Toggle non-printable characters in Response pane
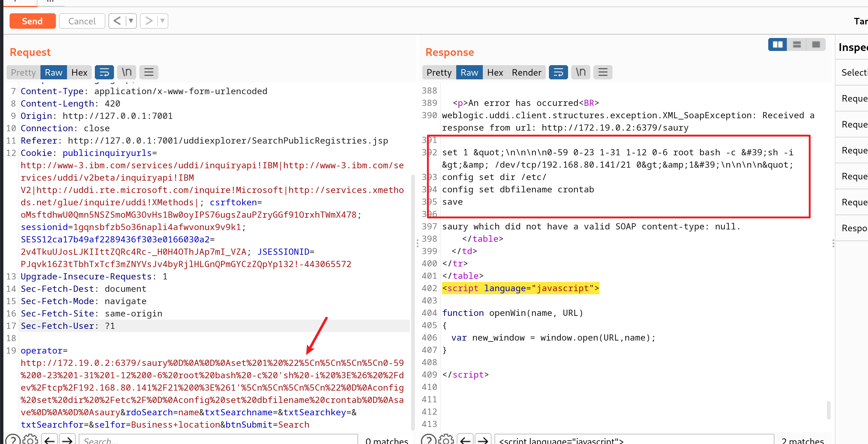Image resolution: width=868 pixels, height=444 pixels. pyautogui.click(x=581, y=73)
